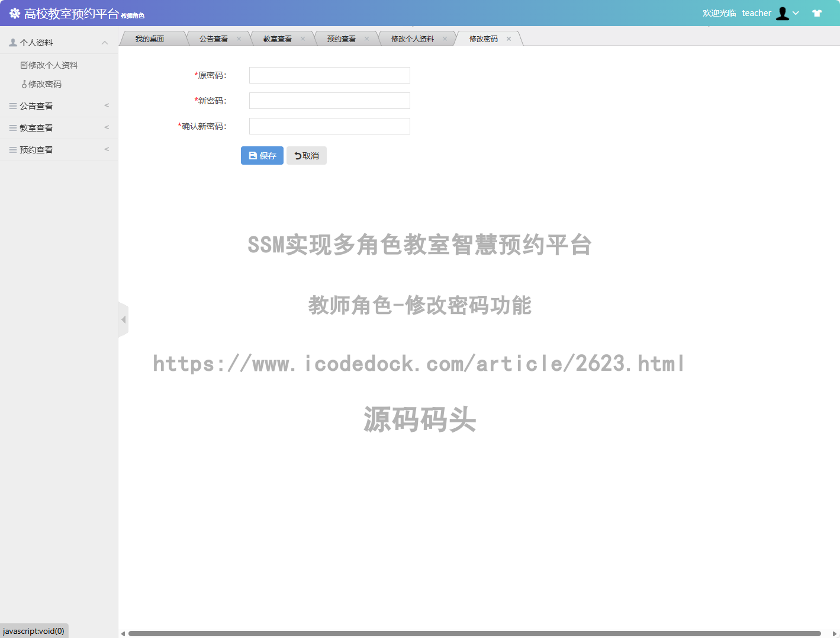Close the 预约查看 tab
Screen dimensions: 840x638
point(366,39)
